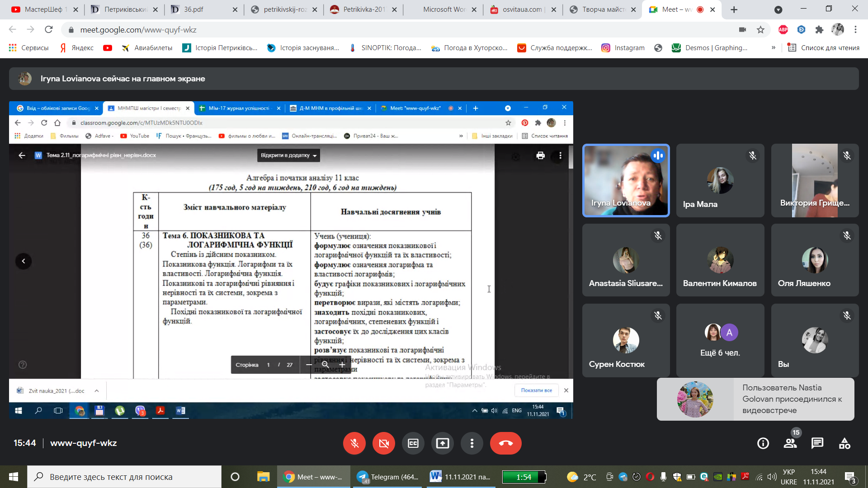Open chat with everyone

817,443
